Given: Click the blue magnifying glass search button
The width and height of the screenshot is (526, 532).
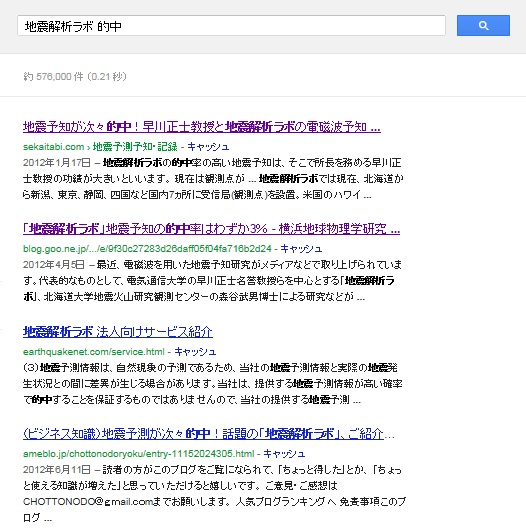Looking at the screenshot, I should click(483, 25).
